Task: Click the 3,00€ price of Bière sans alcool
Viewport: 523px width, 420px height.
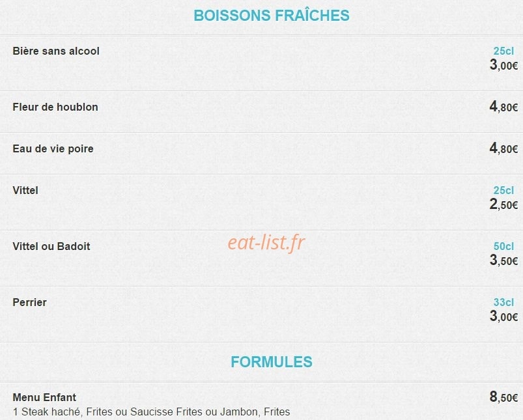Action: click(x=503, y=64)
